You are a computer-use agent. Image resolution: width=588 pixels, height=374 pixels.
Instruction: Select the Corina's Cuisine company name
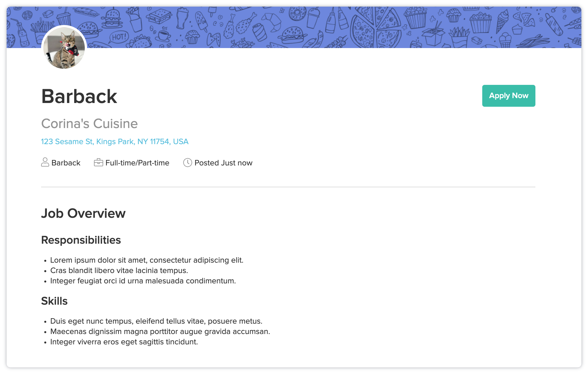pos(89,124)
